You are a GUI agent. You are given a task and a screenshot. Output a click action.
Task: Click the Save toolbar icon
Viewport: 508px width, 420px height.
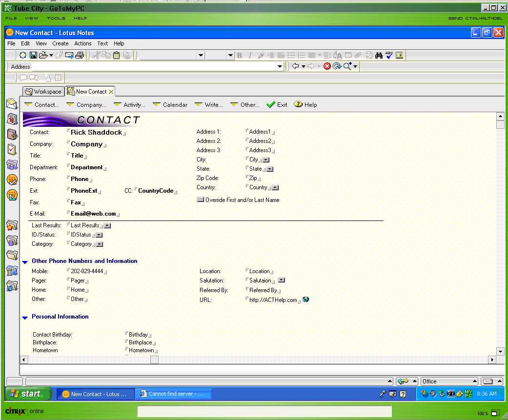tap(33, 56)
